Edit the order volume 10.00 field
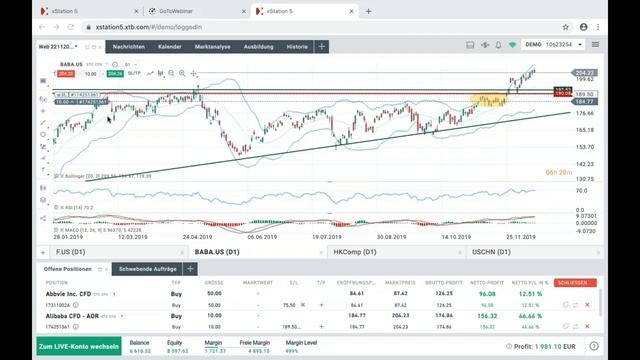640x360 pixels. click(91, 74)
